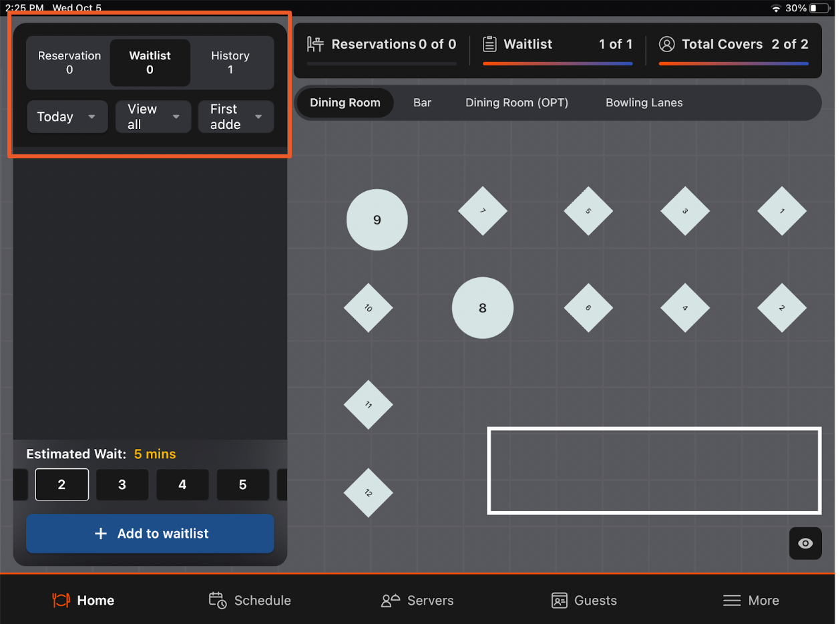Select round table 9 on floor plan
Image resolution: width=840 pixels, height=624 pixels.
tap(377, 220)
